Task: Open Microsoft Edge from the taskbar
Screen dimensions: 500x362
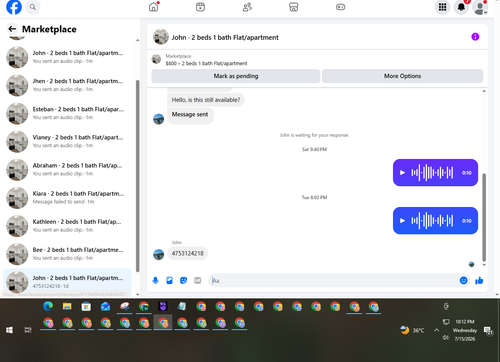Action: [48, 306]
